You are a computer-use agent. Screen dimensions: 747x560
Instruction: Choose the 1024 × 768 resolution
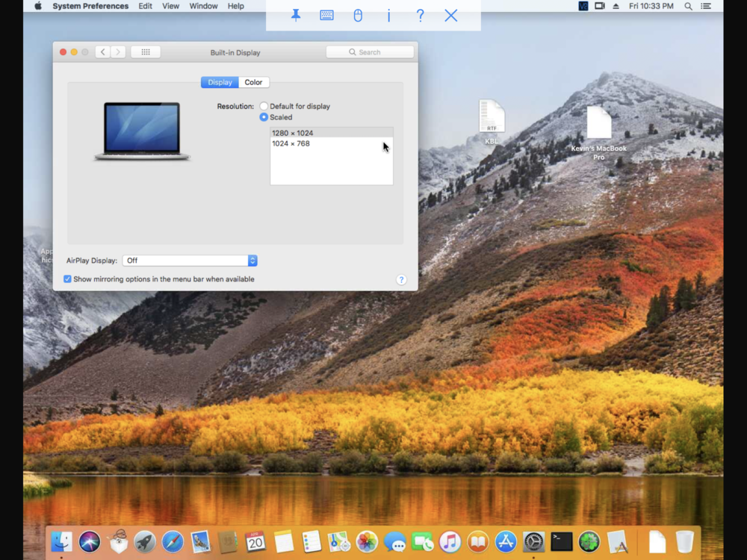pos(291,143)
